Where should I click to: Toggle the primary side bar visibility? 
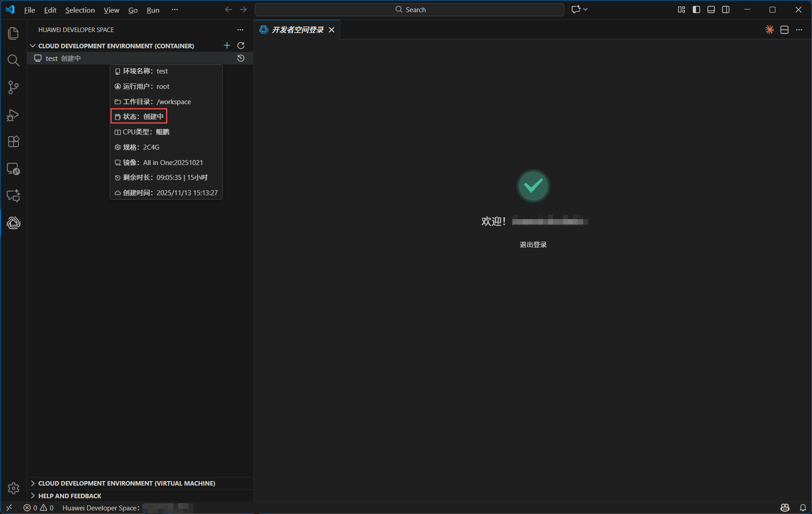[x=696, y=9]
